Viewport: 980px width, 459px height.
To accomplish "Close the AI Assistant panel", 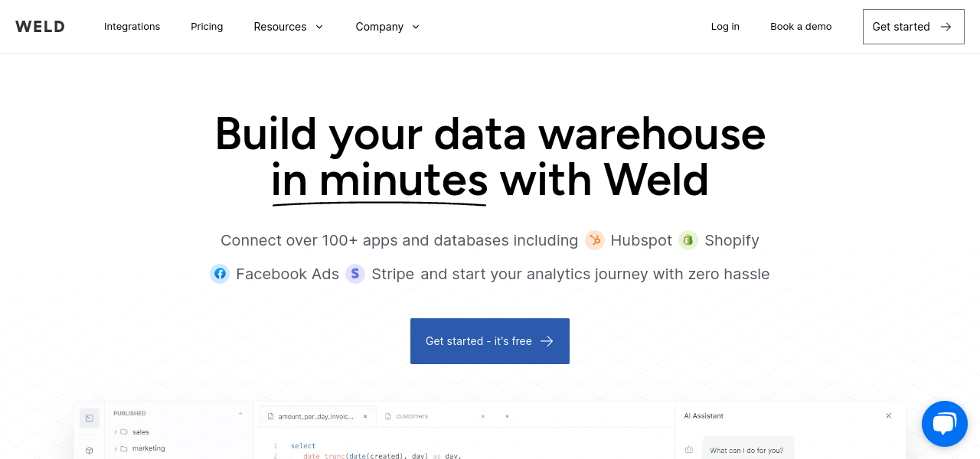I will pos(889,416).
